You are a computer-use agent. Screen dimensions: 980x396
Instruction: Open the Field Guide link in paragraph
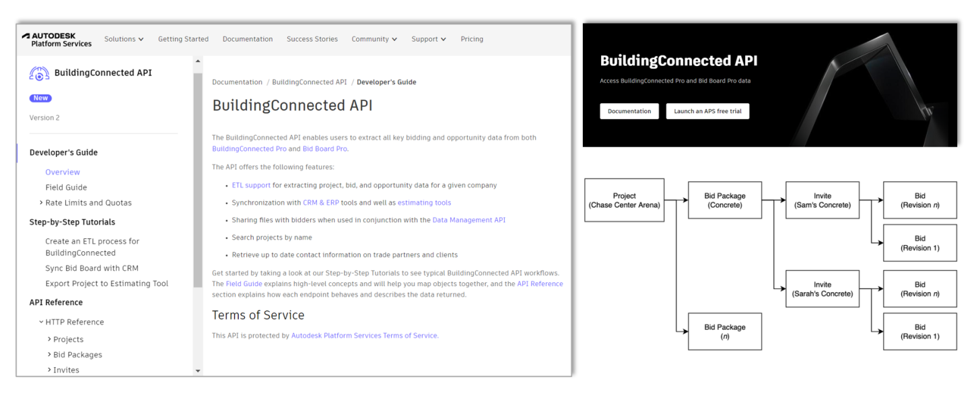243,284
